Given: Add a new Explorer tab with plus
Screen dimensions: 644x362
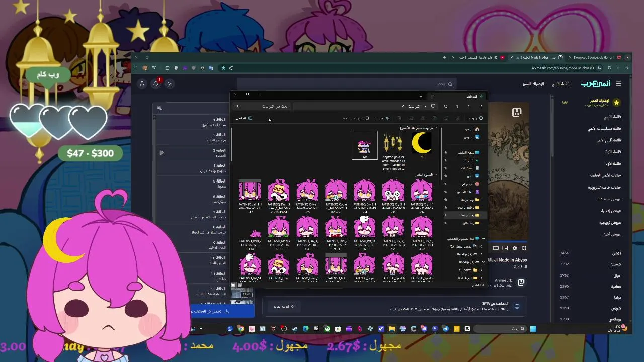Looking at the screenshot, I should click(x=421, y=96).
